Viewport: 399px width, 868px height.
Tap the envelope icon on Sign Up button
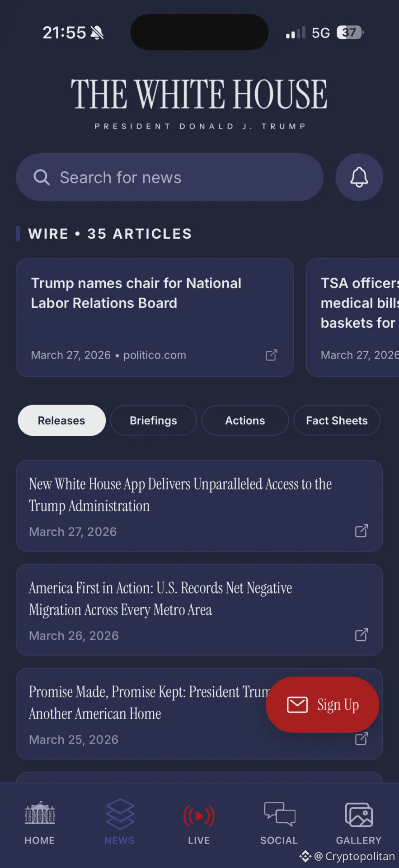pyautogui.click(x=297, y=704)
